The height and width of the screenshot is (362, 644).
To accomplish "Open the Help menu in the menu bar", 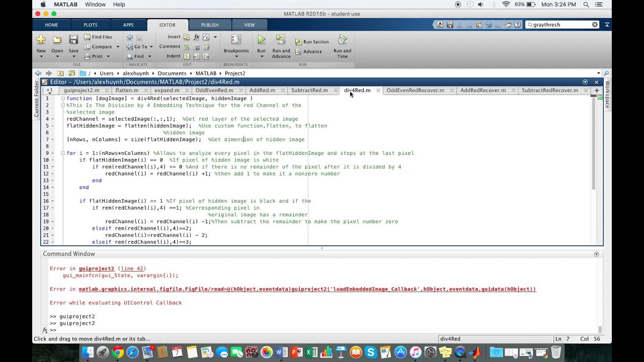I will point(119,5).
